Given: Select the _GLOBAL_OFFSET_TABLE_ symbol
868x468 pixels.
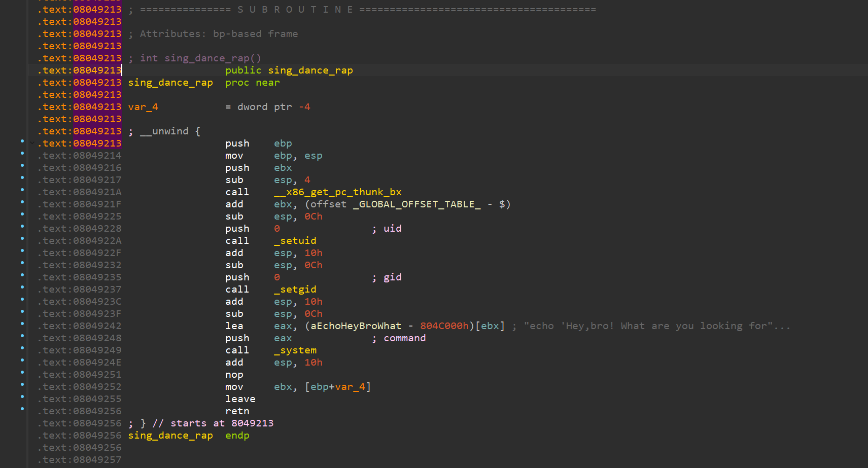Looking at the screenshot, I should (x=416, y=204).
